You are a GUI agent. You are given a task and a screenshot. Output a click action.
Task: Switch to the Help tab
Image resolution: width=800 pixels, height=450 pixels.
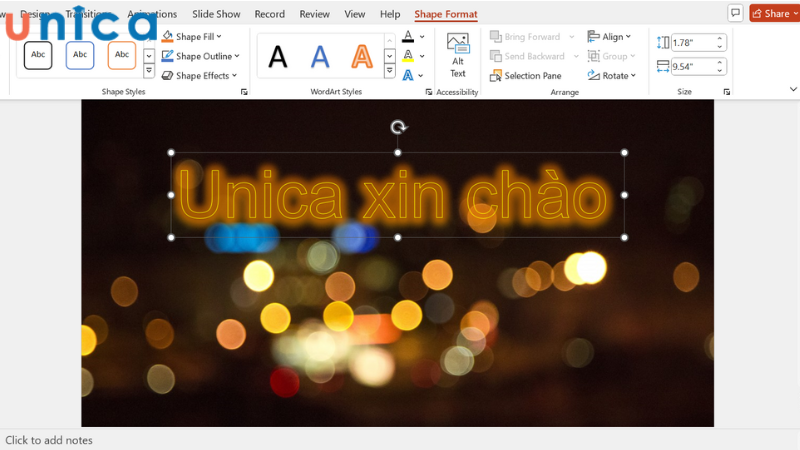390,14
